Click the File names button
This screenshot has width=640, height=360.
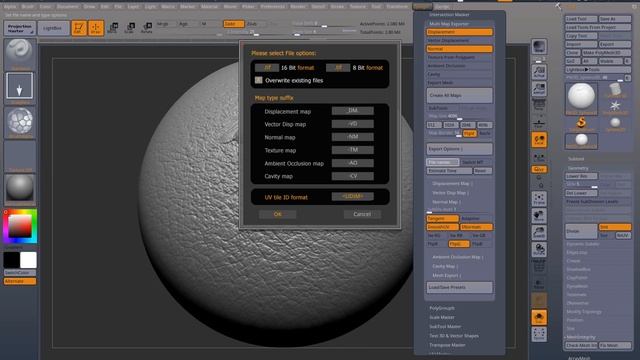(x=442, y=162)
